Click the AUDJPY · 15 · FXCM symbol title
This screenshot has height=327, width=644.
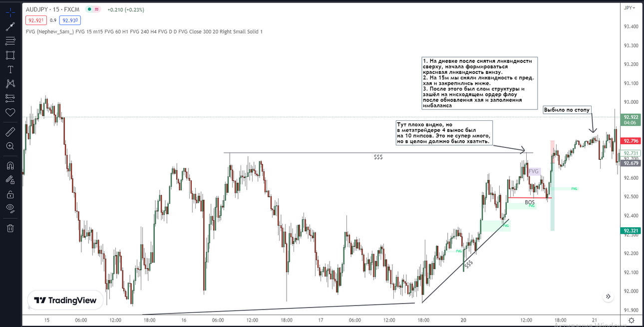(53, 9)
